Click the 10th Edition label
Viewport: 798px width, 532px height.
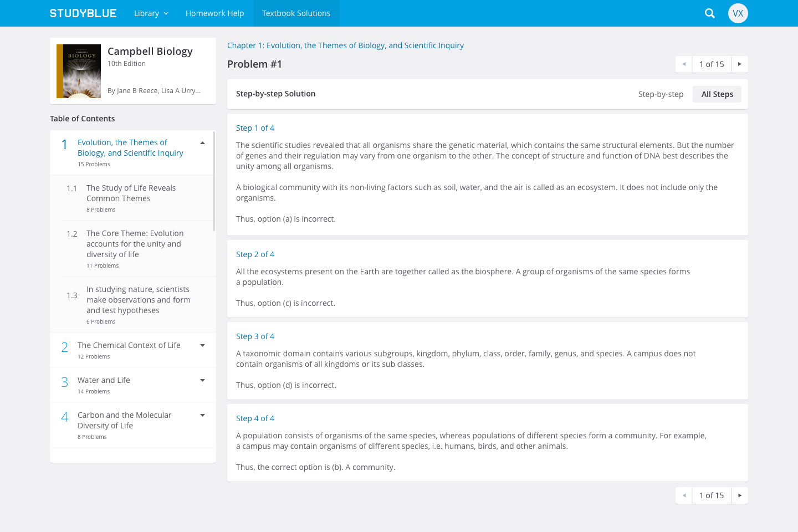click(126, 64)
